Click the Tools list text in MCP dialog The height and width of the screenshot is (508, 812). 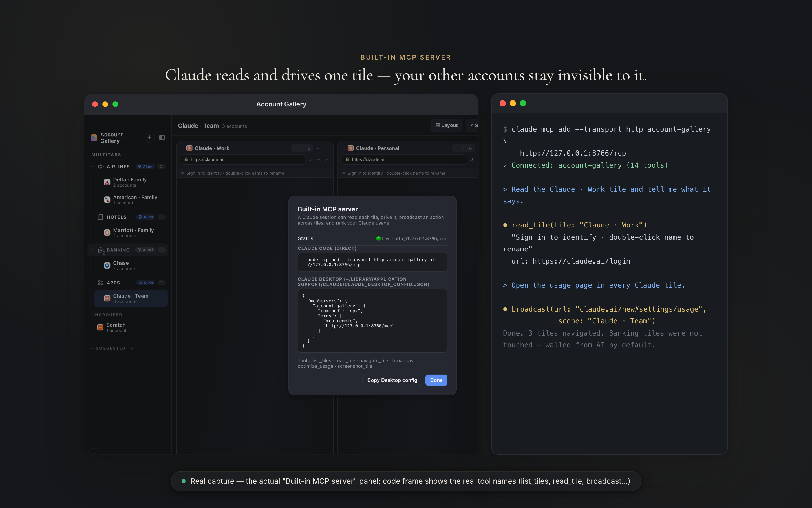(358, 363)
